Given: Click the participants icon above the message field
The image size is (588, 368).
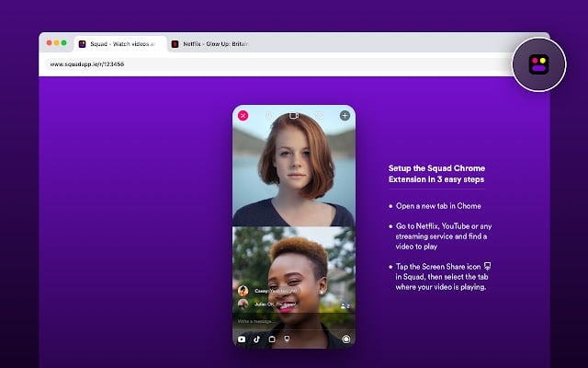Looking at the screenshot, I should (345, 306).
